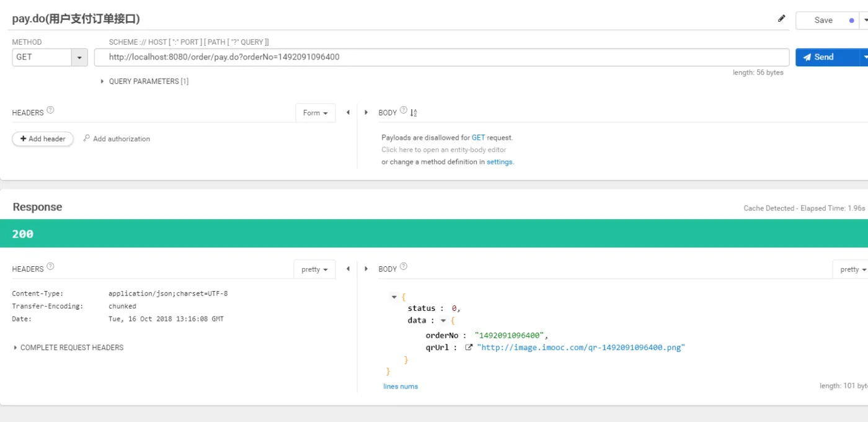The image size is (868, 422).
Task: Click the GET link in payload notice
Action: tap(478, 138)
